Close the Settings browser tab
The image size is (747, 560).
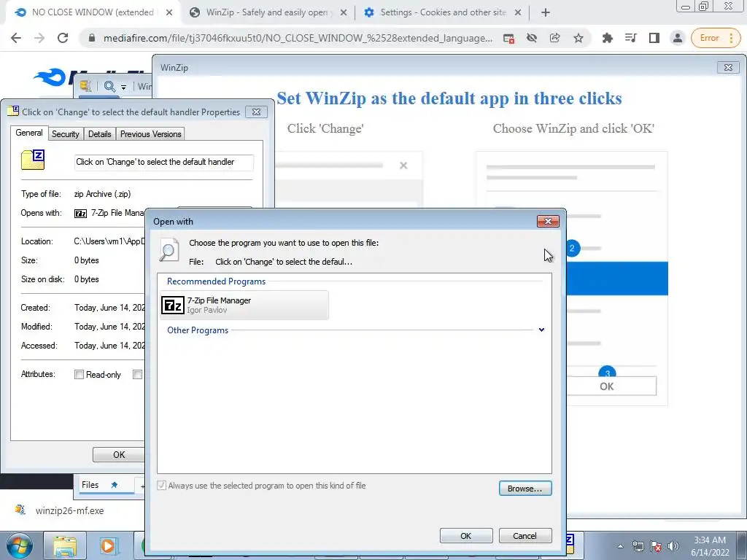(518, 13)
